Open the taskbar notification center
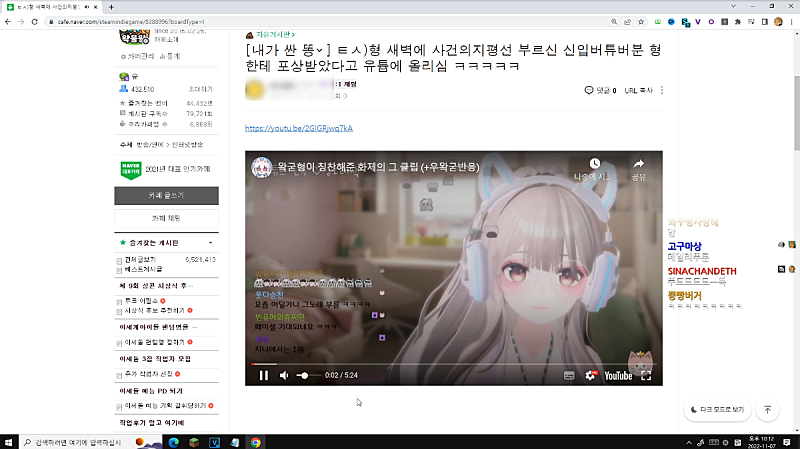 point(787,442)
